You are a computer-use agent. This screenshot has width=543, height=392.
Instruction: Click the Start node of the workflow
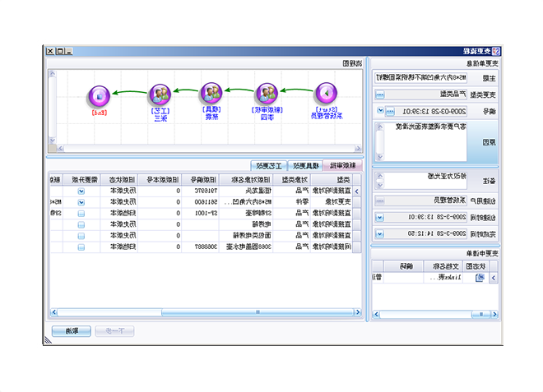[x=327, y=92]
